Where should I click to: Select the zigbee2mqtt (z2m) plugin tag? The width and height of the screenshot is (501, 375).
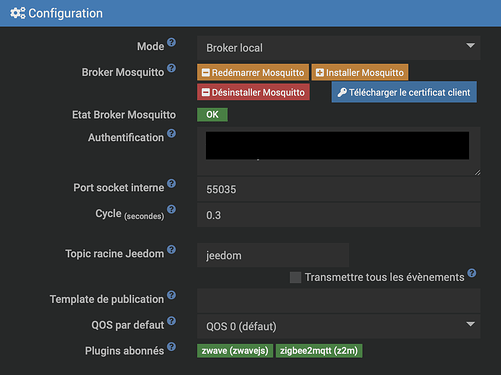pos(319,351)
